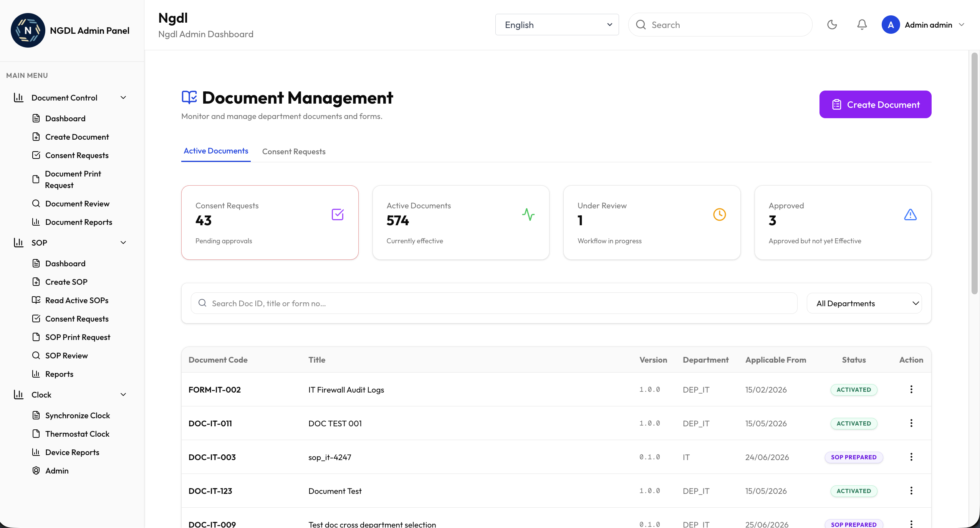Viewport: 980px width, 528px height.
Task: Click the Search Doc ID input field
Action: pos(494,303)
